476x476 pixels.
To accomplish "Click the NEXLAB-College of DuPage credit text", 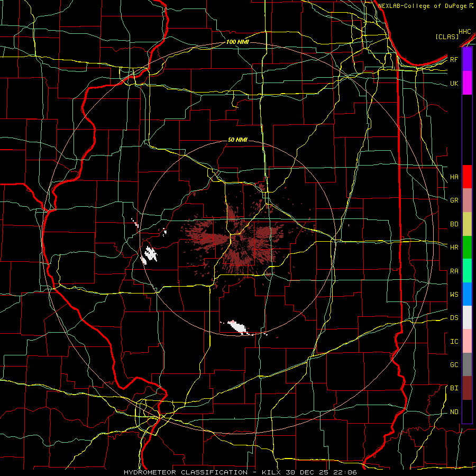I will pos(423,6).
